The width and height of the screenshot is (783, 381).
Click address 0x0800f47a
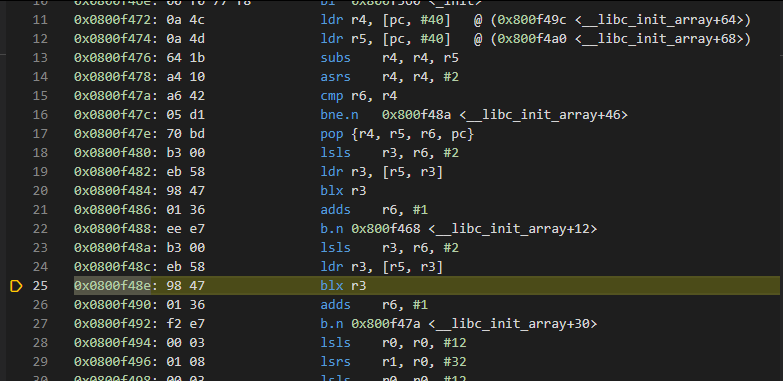click(x=112, y=96)
